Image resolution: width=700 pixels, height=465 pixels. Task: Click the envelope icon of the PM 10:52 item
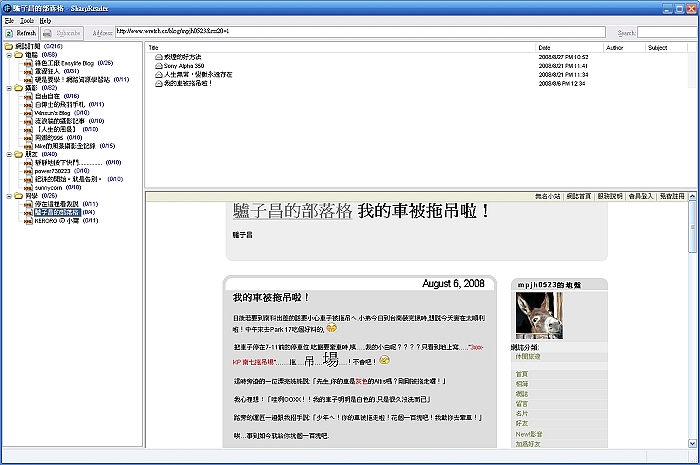tap(158, 57)
